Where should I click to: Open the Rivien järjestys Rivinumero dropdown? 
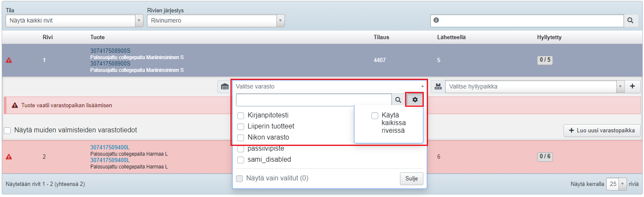coord(216,20)
